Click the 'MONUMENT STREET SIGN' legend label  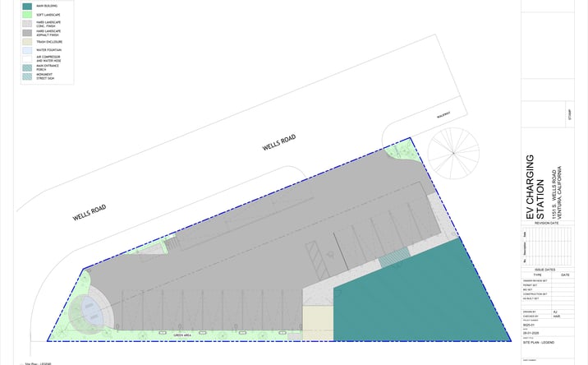click(x=45, y=76)
